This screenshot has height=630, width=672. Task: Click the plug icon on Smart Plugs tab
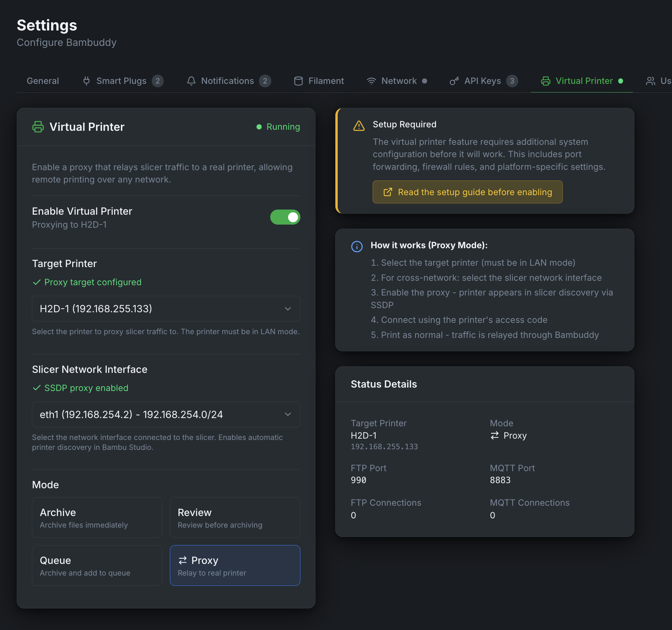87,81
